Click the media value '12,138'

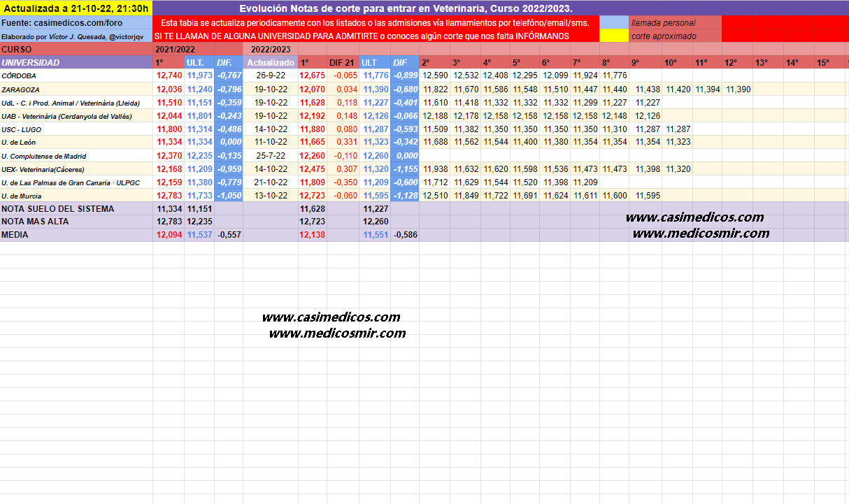click(313, 235)
